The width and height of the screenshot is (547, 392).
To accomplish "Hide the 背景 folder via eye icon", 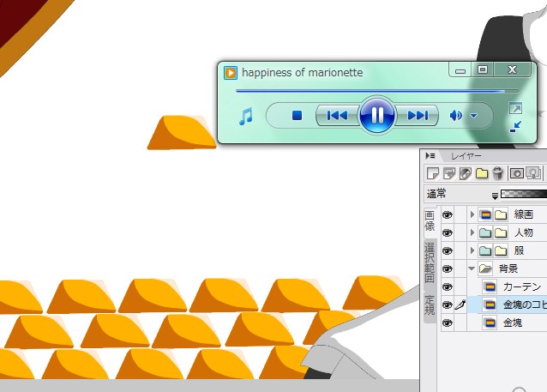I will point(448,268).
